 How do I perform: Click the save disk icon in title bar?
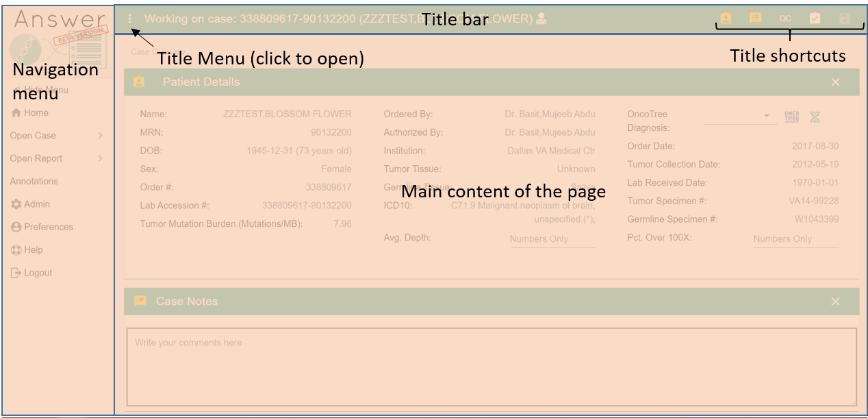[844, 19]
